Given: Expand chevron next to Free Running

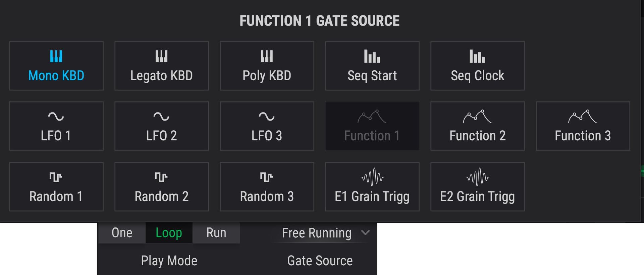Looking at the screenshot, I should [x=366, y=233].
